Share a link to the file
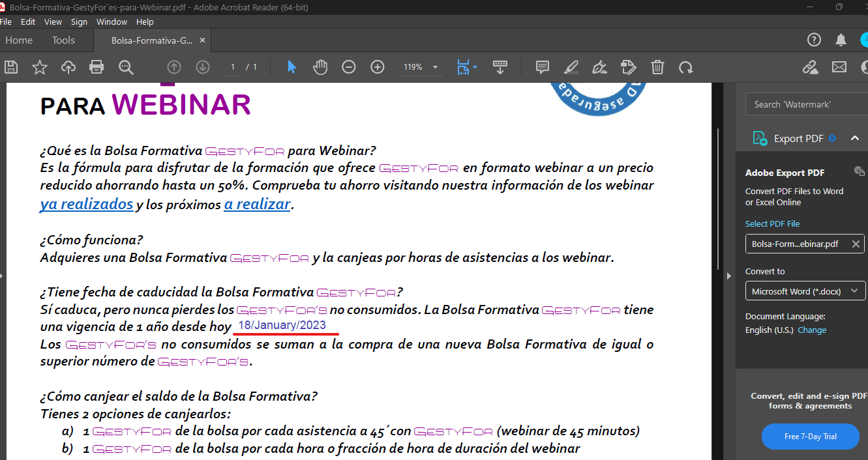The height and width of the screenshot is (460, 868). pyautogui.click(x=810, y=67)
